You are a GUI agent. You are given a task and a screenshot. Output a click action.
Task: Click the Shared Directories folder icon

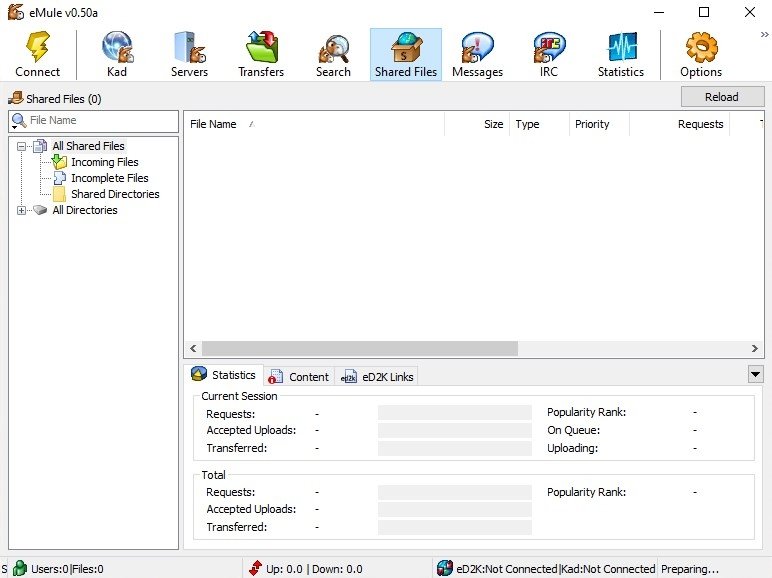click(x=60, y=194)
